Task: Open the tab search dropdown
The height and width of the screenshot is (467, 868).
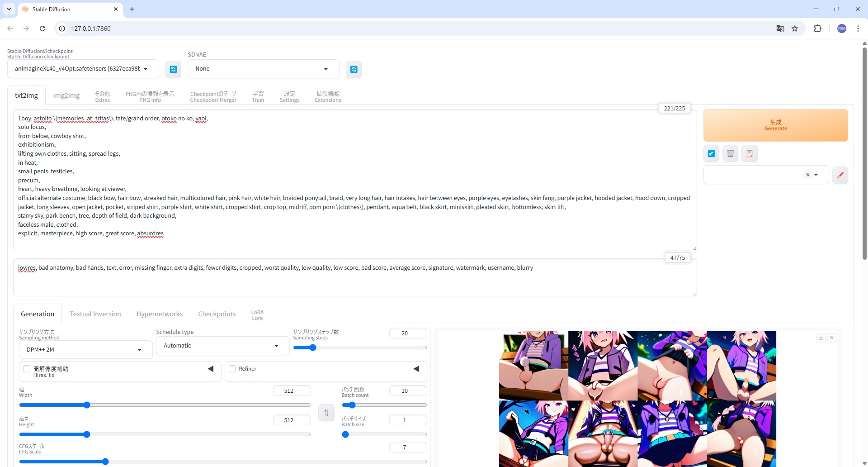Action: tap(9, 9)
